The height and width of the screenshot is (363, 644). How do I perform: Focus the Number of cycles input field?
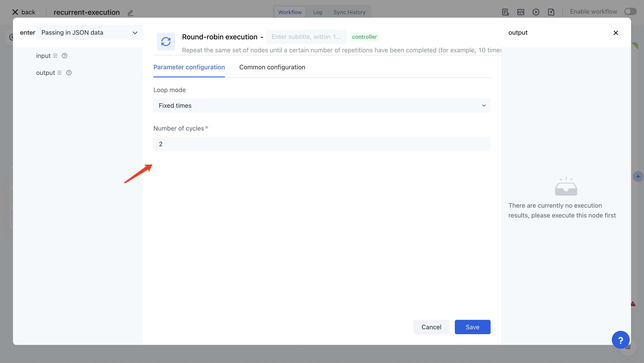(x=322, y=144)
